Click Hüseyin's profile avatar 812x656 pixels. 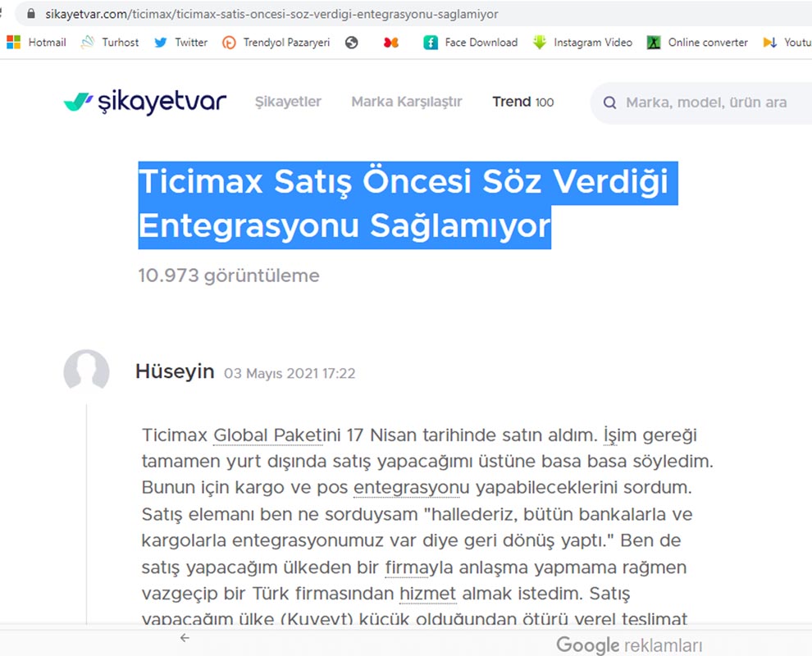coord(86,372)
